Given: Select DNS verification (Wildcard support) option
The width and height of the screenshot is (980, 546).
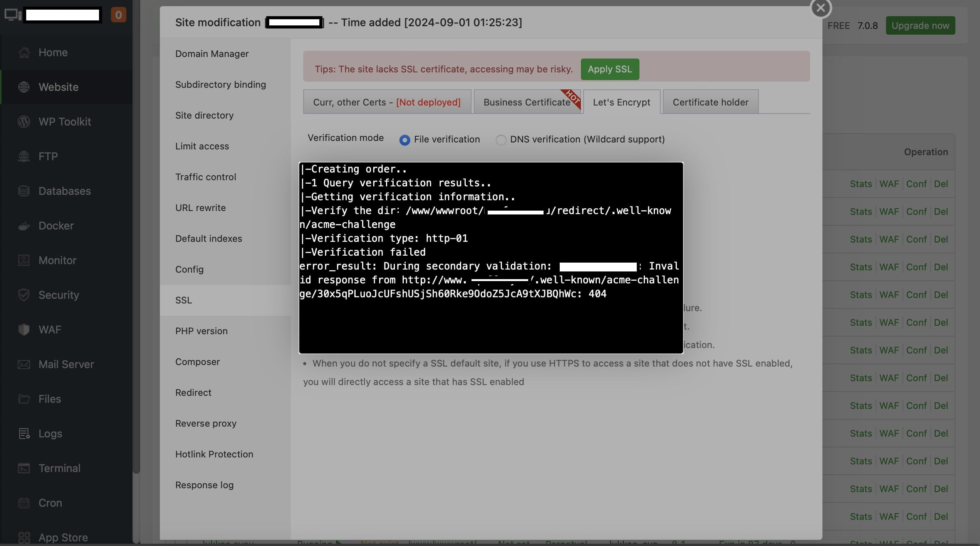Looking at the screenshot, I should pyautogui.click(x=501, y=140).
